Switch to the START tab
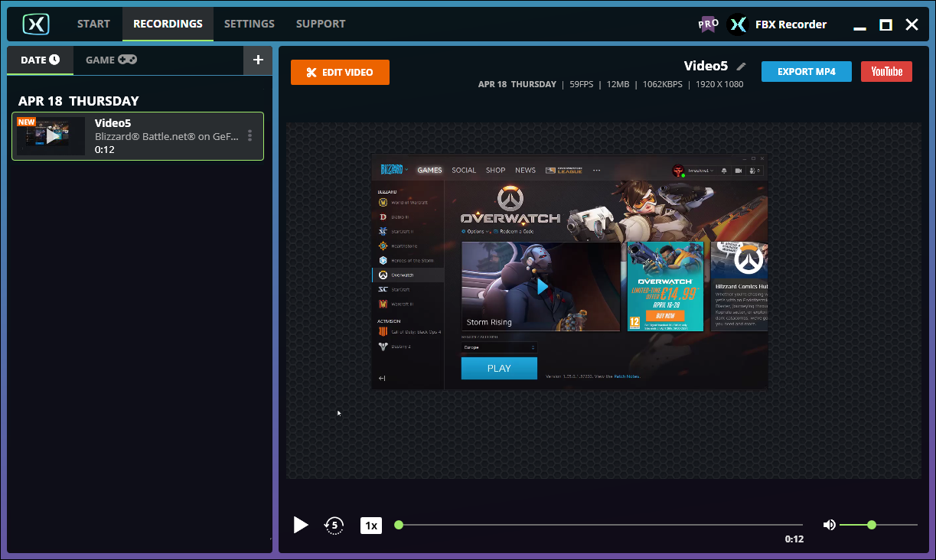Screen dimensions: 936x560 (x=93, y=24)
